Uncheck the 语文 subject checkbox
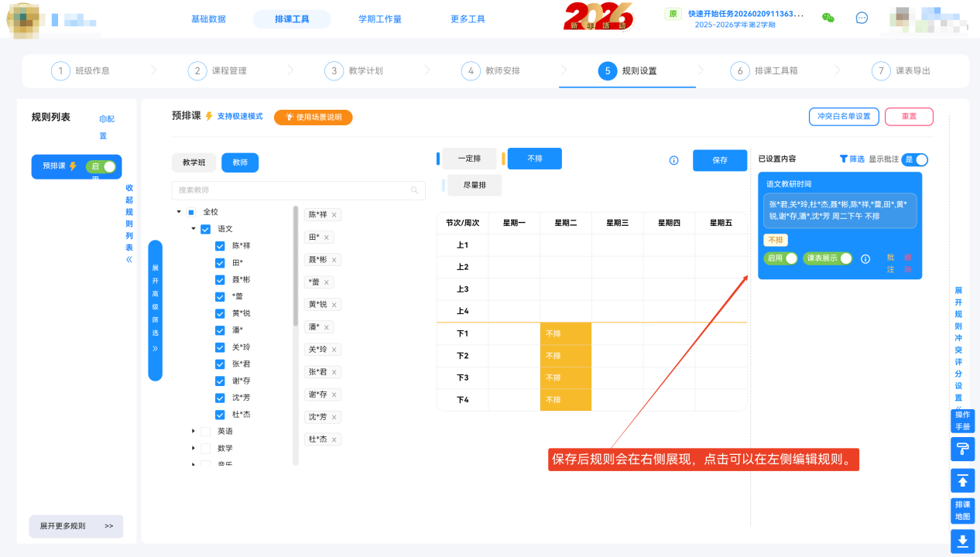The image size is (980, 557). pyautogui.click(x=206, y=229)
